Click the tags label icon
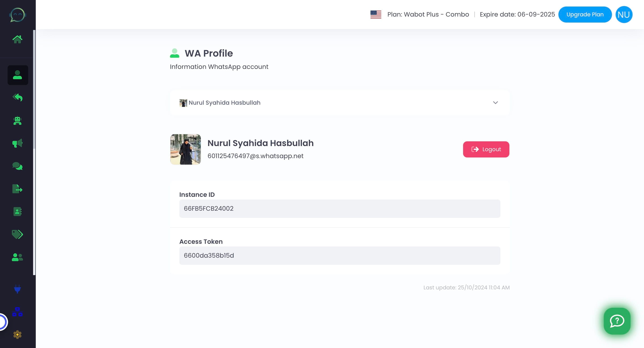This screenshot has width=644, height=348. [17, 234]
